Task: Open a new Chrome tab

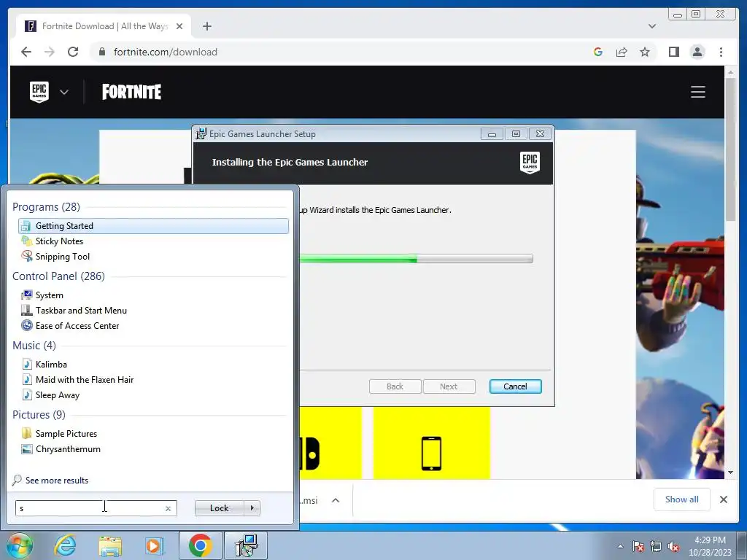Action: tap(206, 26)
